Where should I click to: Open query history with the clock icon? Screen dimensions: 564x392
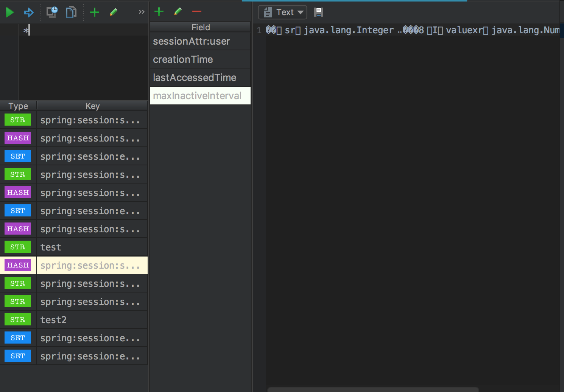52,12
